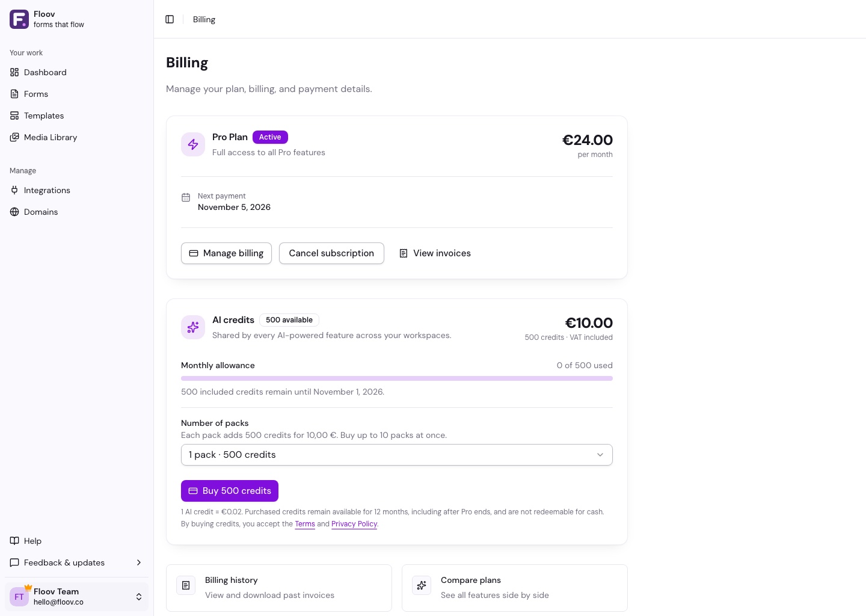Viewport: 866px width, 616px height.
Task: Click the €10.00 credits price
Action: 589,323
